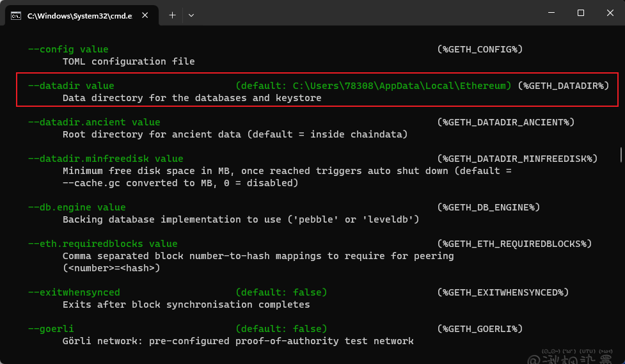Viewport: 625px width, 364px height.
Task: Click the %GETH_CONFIG% environment variable text
Action: [480, 49]
